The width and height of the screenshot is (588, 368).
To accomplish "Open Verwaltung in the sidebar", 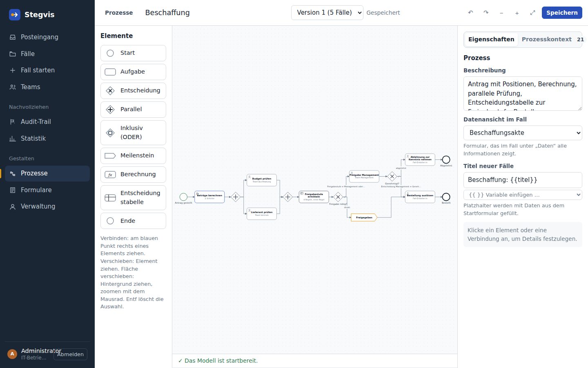I will pos(47,206).
